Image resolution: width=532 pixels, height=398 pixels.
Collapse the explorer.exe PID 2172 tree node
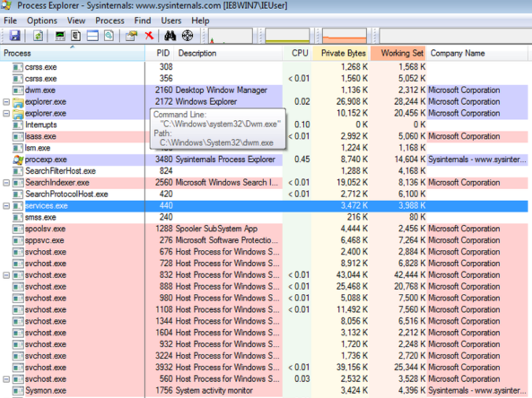6,102
